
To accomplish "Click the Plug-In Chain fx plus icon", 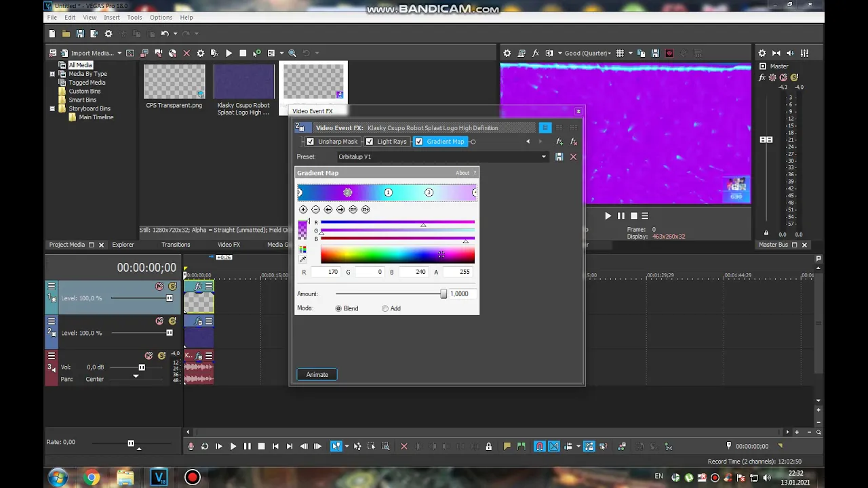I will 559,142.
